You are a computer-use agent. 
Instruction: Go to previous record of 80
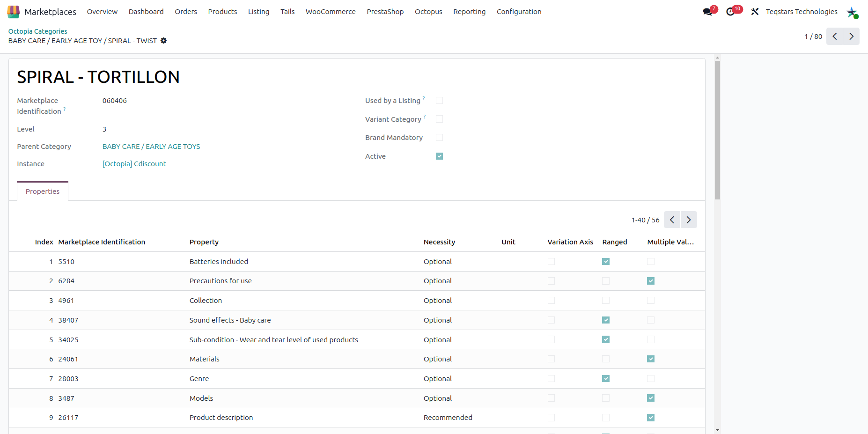(835, 37)
